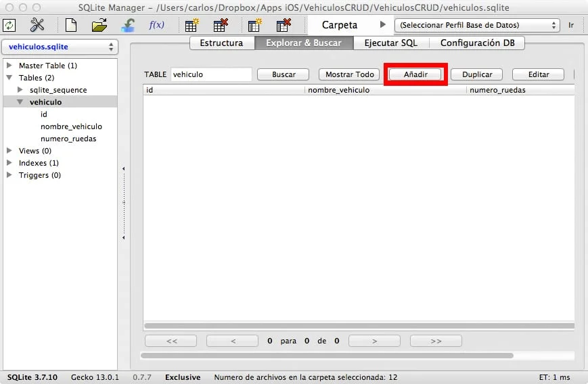Click the Añadir button
Image resolution: width=588 pixels, height=384 pixels.
pos(415,74)
